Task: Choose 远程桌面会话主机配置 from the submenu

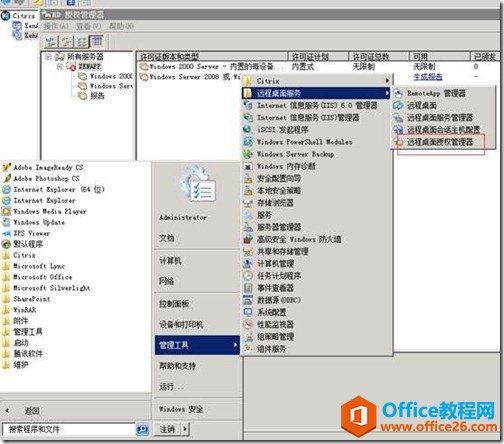Action: [443, 130]
